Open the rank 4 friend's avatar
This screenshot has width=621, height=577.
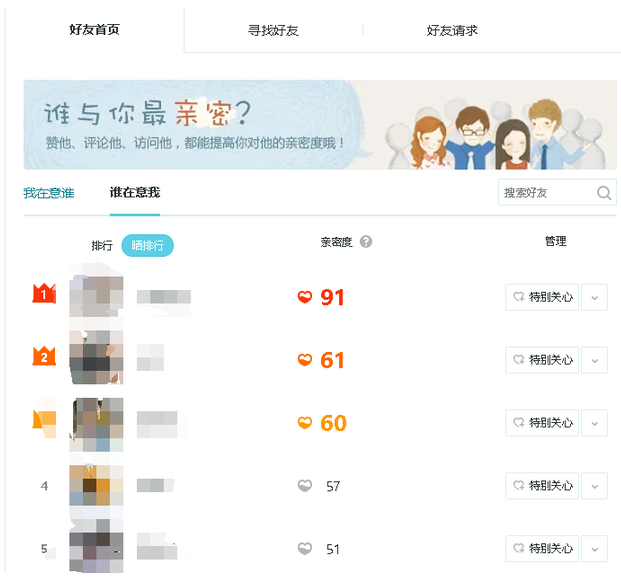96,485
